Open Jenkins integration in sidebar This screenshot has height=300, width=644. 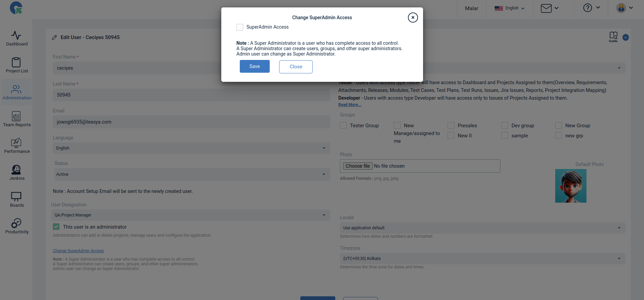coord(17,173)
